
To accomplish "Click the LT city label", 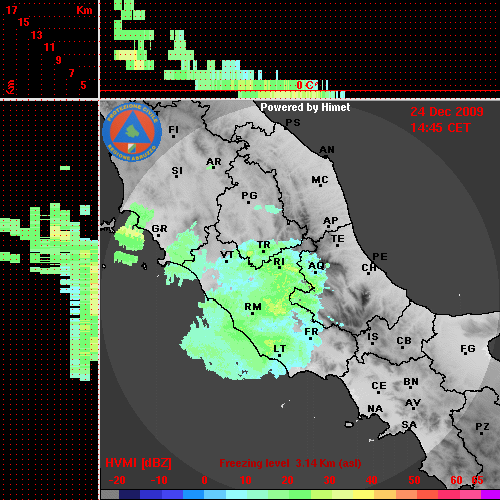I will click(x=279, y=349).
